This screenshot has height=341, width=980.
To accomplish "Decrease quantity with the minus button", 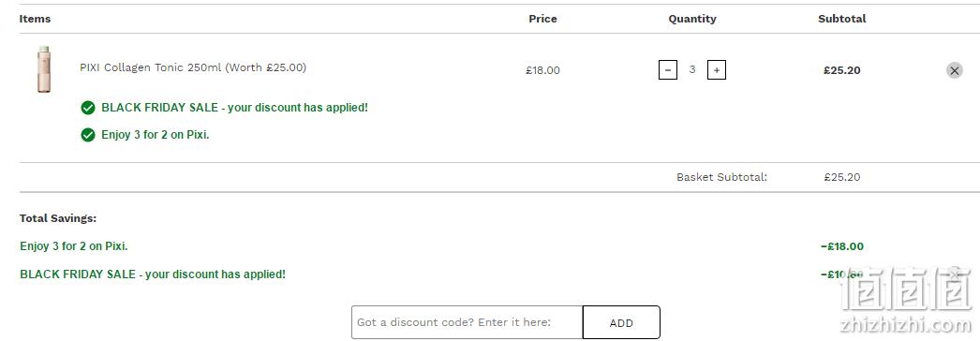I will click(x=667, y=70).
